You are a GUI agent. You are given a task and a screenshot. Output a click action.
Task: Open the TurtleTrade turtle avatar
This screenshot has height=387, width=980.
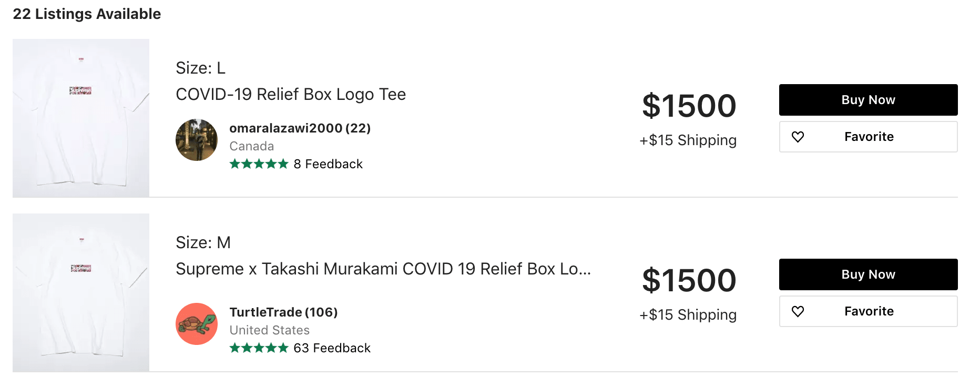(x=197, y=324)
